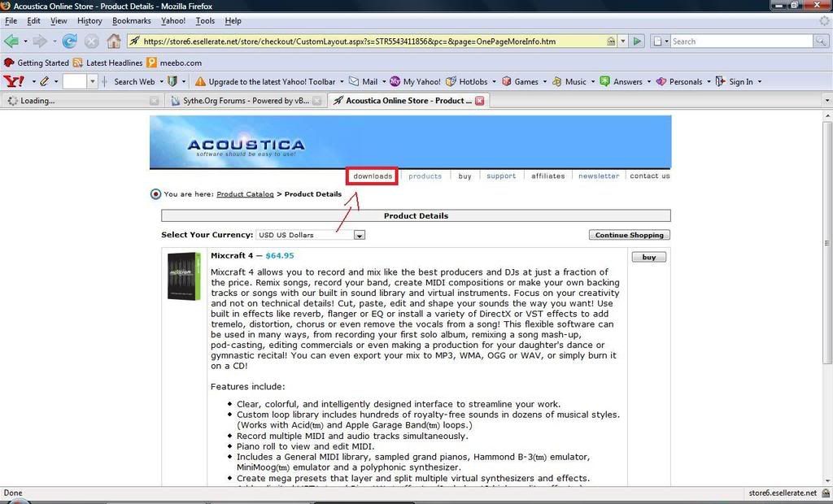833x504 pixels.
Task: Open the Search Web dropdown arrow
Action: click(x=162, y=81)
